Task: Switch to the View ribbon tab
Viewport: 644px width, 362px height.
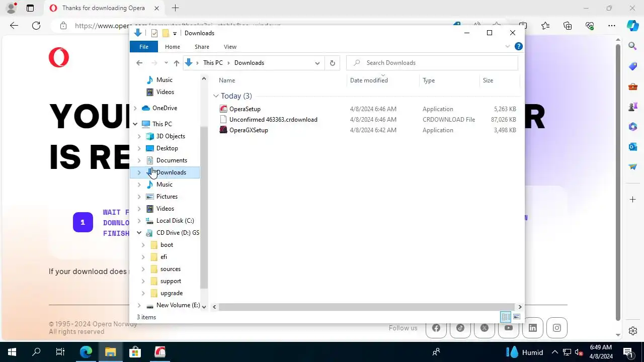Action: (230, 47)
